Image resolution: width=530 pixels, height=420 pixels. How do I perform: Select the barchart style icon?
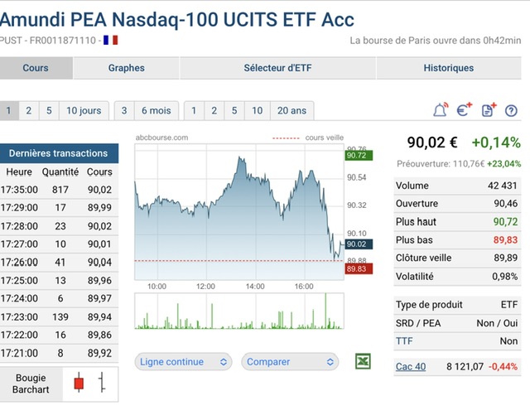(102, 383)
